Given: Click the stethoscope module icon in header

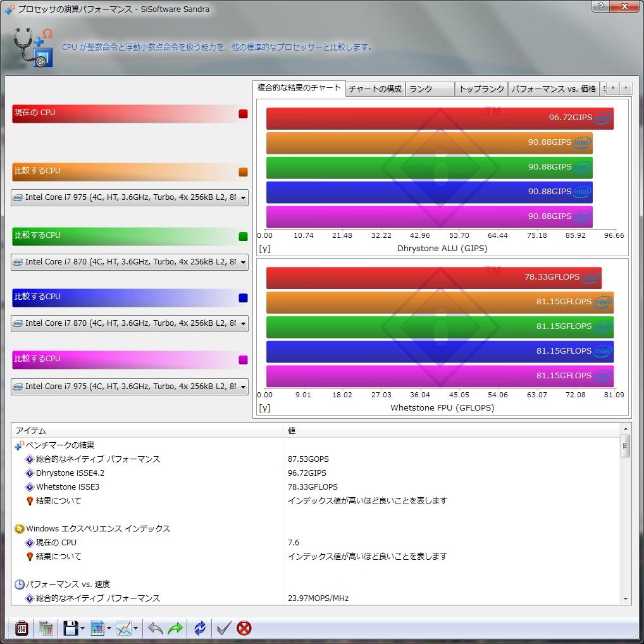Looking at the screenshot, I should [x=33, y=47].
